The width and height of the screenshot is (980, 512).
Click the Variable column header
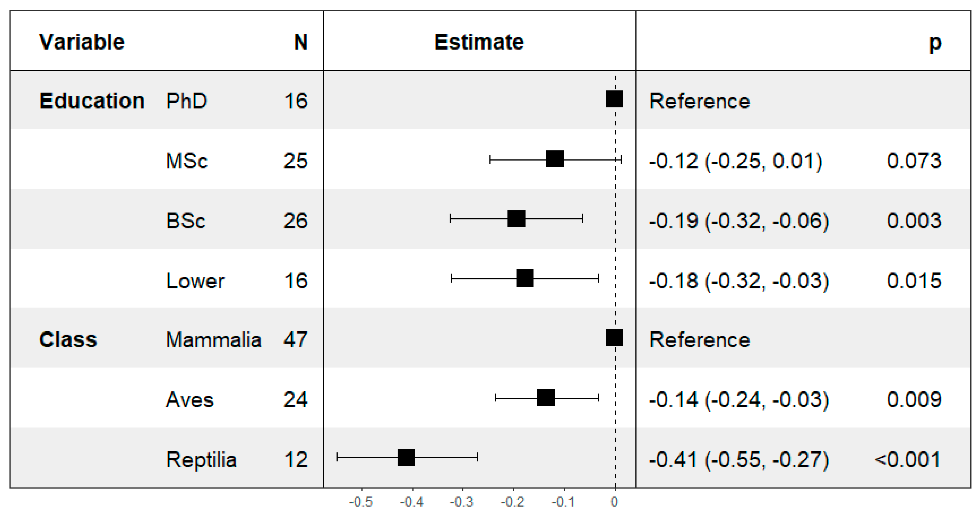(81, 42)
